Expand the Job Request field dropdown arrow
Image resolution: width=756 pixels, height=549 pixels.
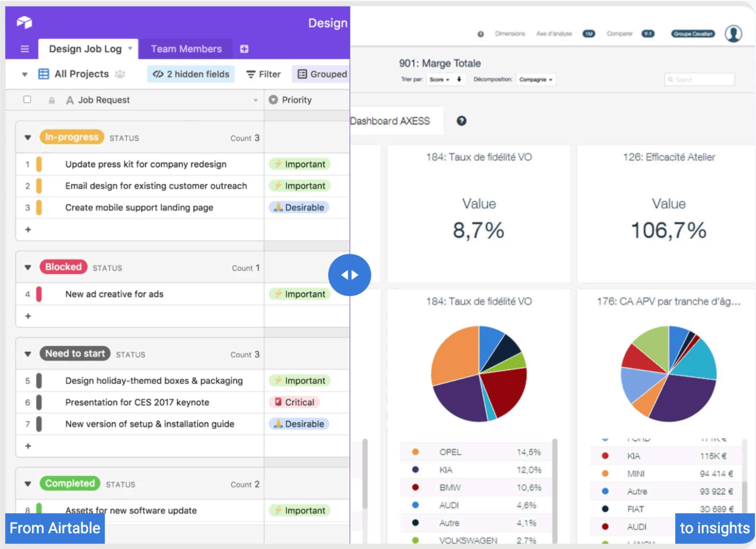tap(256, 99)
